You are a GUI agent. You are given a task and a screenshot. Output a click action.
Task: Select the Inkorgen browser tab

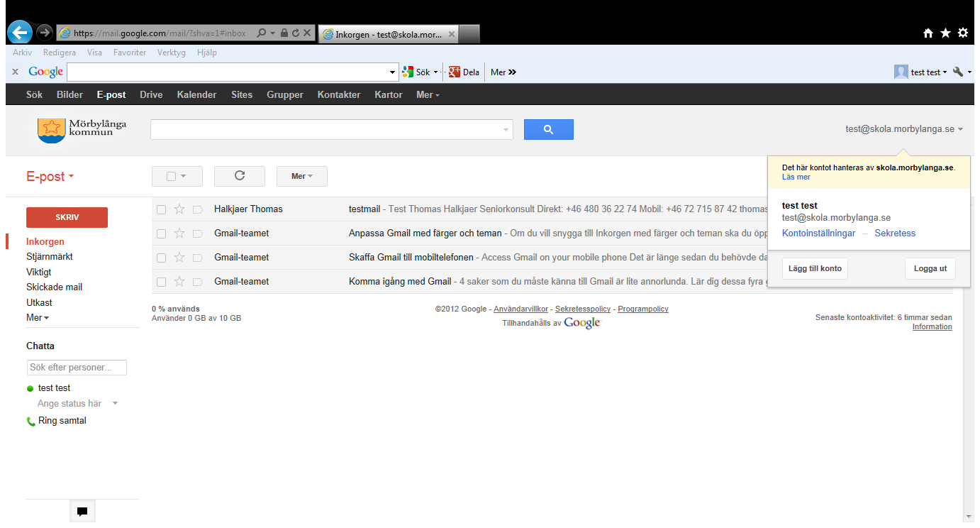click(389, 33)
